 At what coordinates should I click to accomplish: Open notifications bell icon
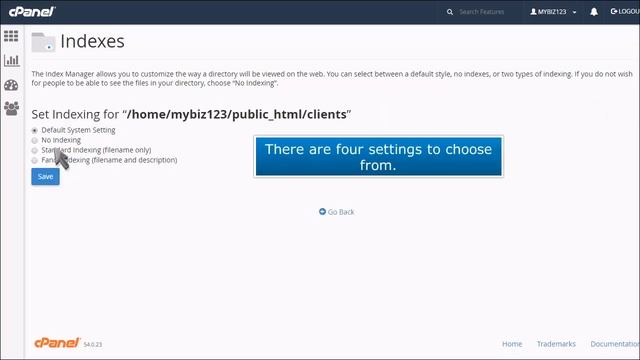pos(594,12)
